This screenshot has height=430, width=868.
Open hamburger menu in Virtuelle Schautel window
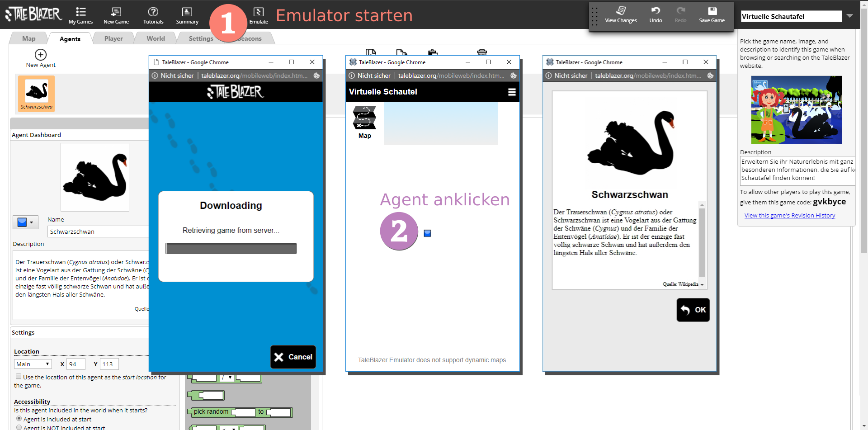pos(512,92)
